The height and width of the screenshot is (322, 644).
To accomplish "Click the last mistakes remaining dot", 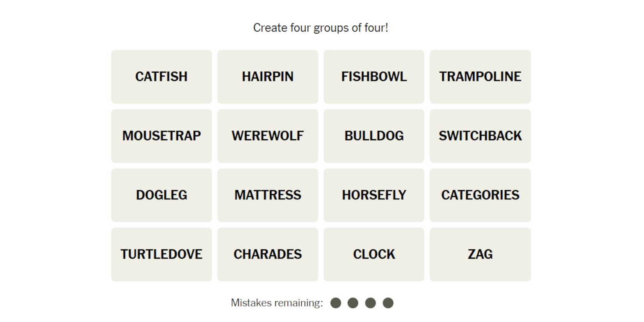I will 388,303.
